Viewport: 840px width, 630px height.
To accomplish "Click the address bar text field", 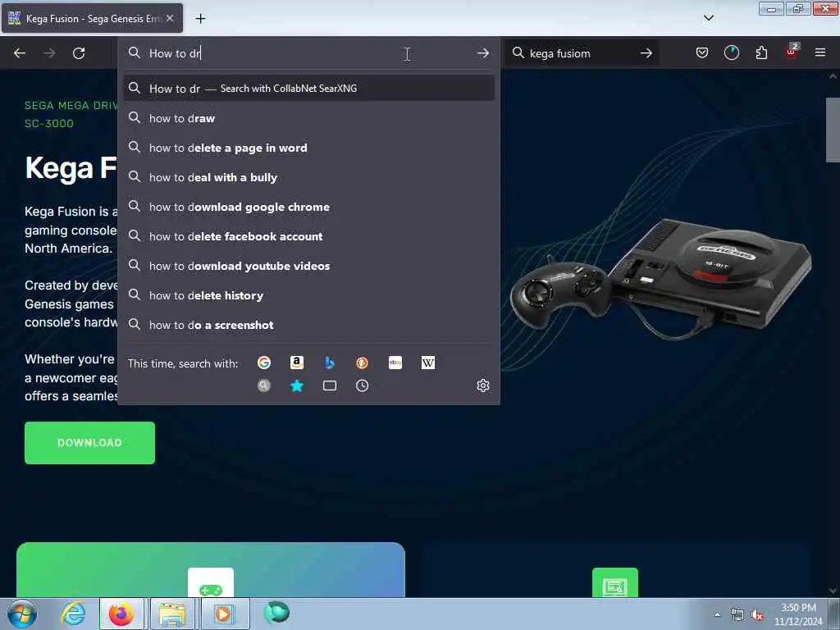I will (308, 53).
